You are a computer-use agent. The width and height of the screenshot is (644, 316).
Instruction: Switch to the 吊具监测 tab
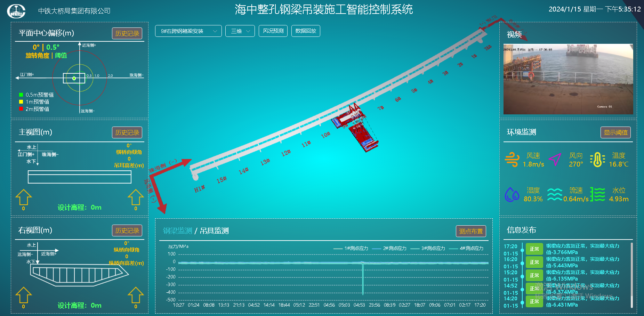pos(214,231)
